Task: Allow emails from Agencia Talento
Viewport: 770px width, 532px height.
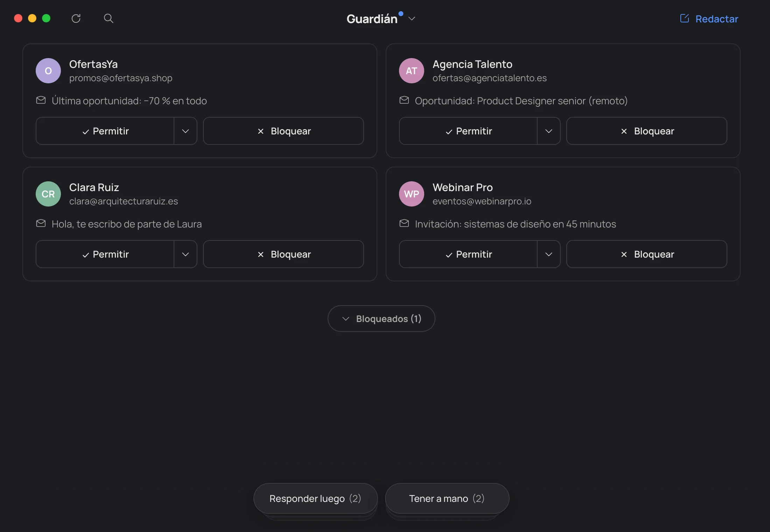Action: [468, 131]
